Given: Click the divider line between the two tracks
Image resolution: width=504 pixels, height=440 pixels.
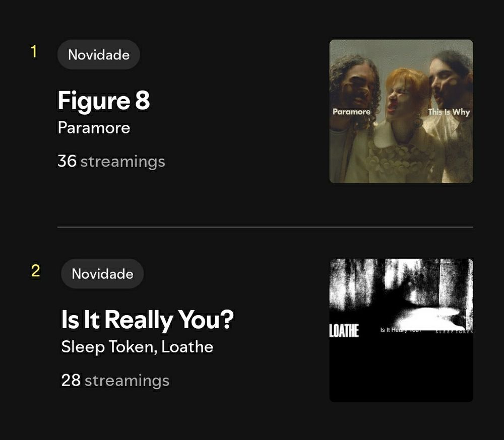Looking at the screenshot, I should (x=265, y=227).
